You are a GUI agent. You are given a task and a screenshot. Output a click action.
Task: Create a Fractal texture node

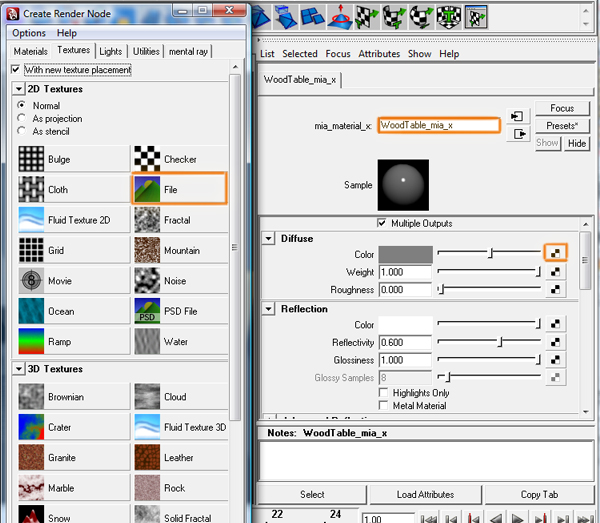[x=180, y=220]
